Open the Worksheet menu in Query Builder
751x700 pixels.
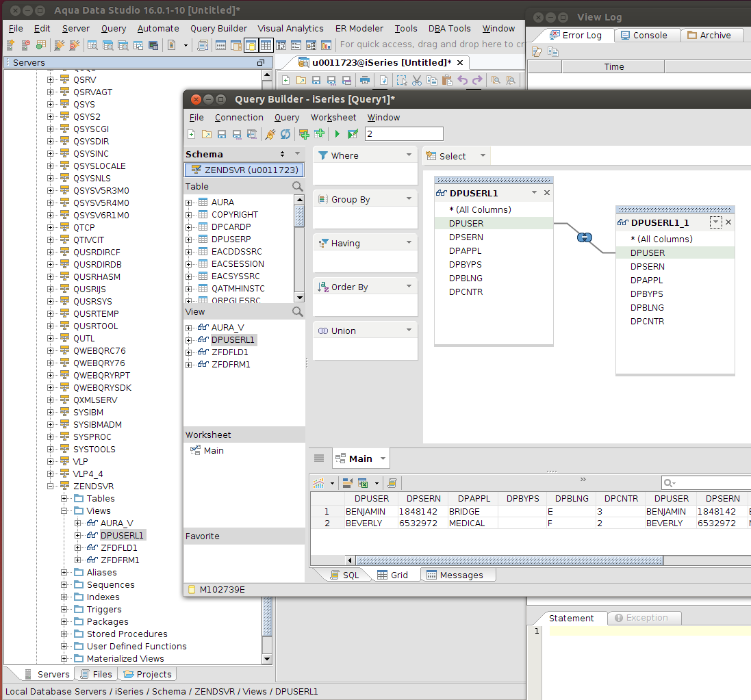pos(333,117)
